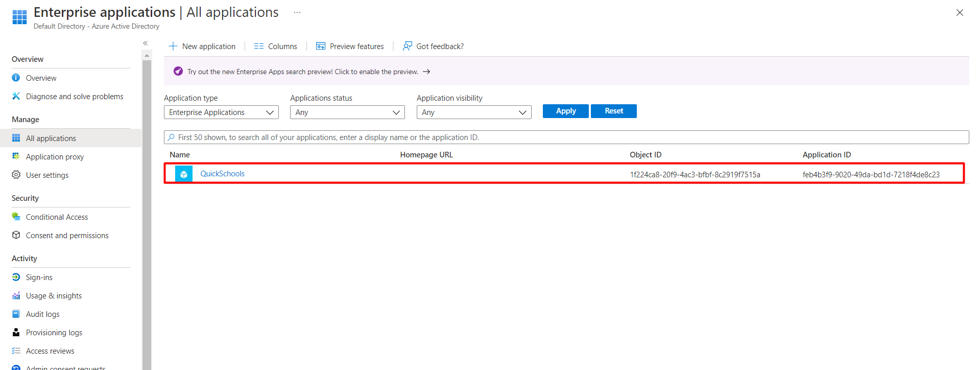Click the Application proxy icon
Viewport: 980px width, 370px height.
tap(16, 156)
